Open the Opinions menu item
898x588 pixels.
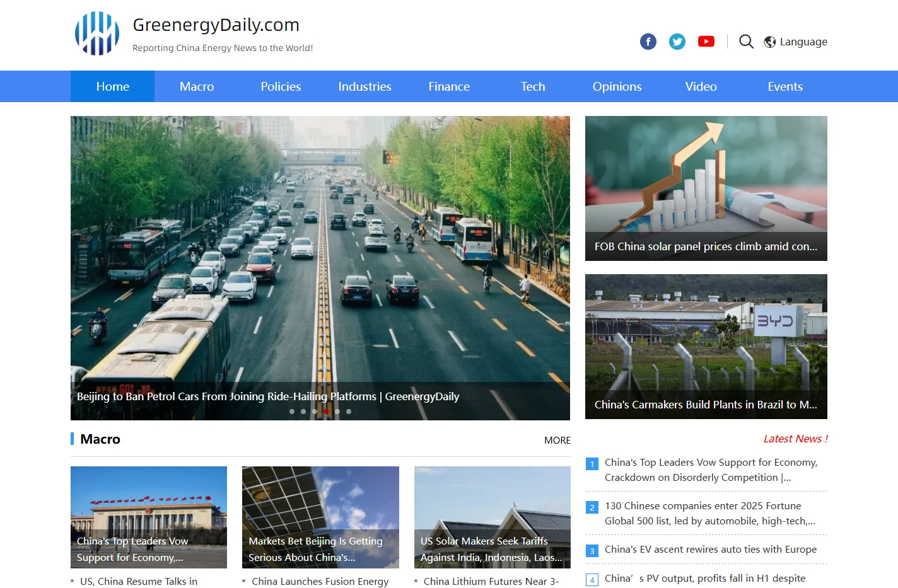click(617, 86)
